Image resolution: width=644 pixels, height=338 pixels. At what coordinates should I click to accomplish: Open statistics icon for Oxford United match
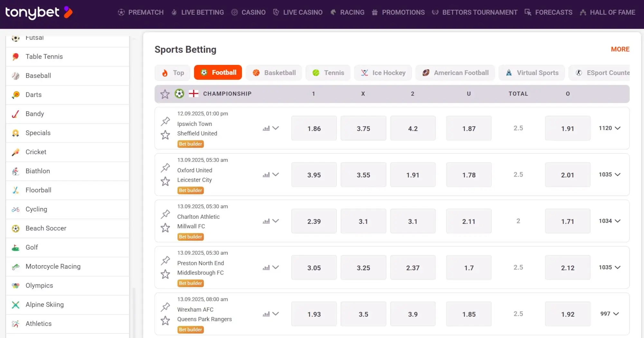pos(266,175)
